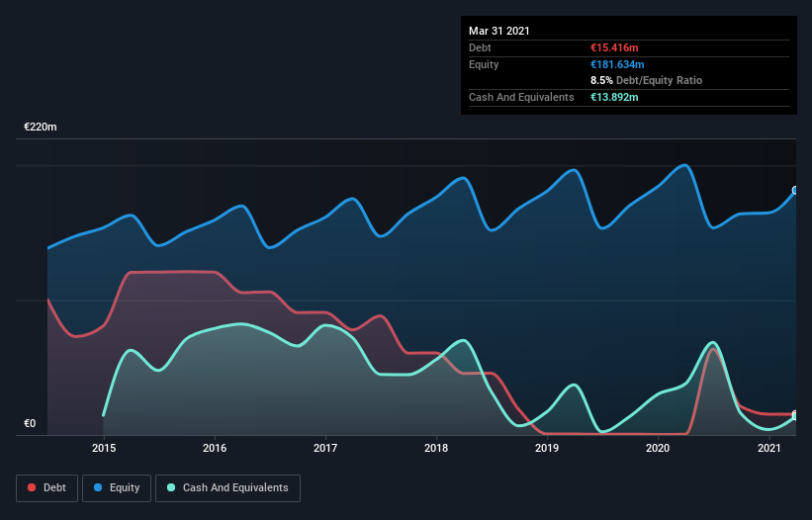Toggle the Equity series legend button
Screen dimensions: 812x520
point(117,488)
